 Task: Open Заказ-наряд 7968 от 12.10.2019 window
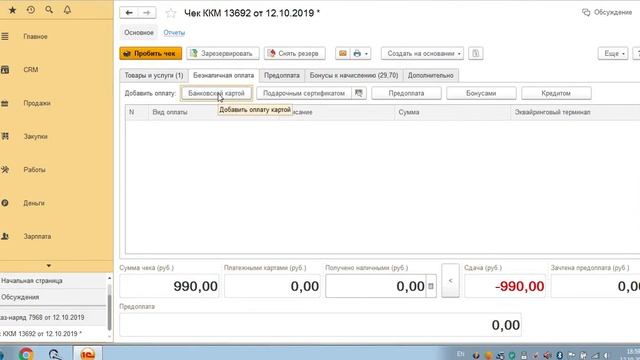53,318
